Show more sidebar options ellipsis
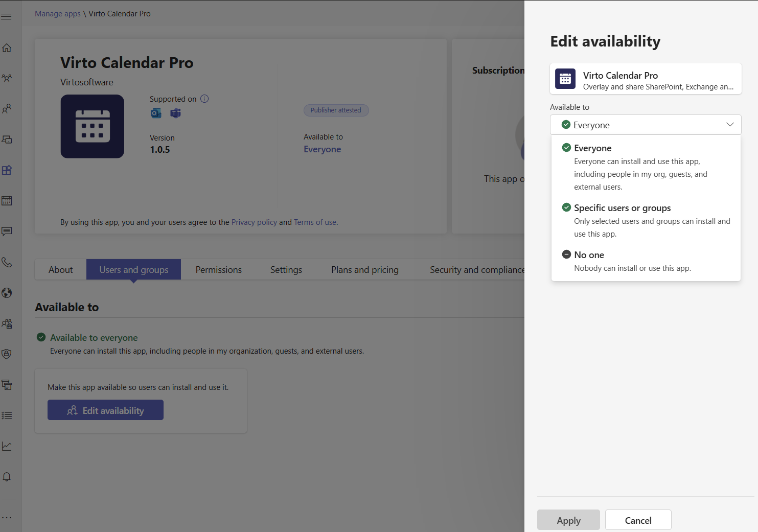 pos(7,517)
